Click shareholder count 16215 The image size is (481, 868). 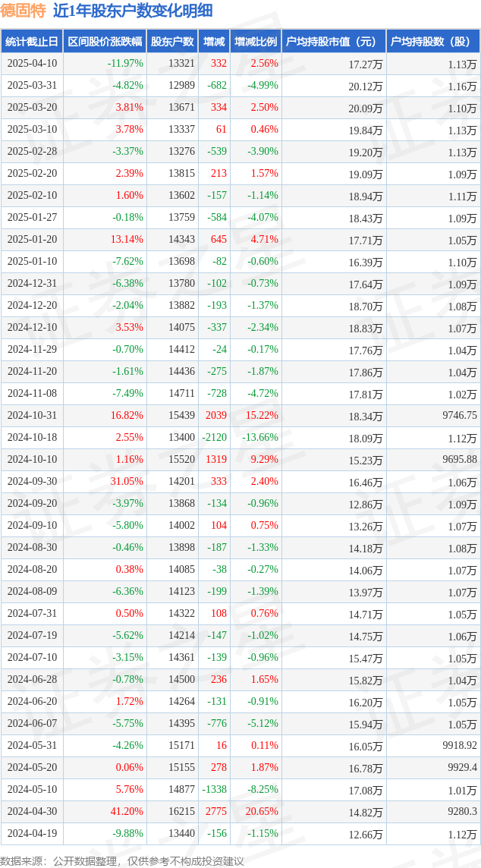pos(183,811)
